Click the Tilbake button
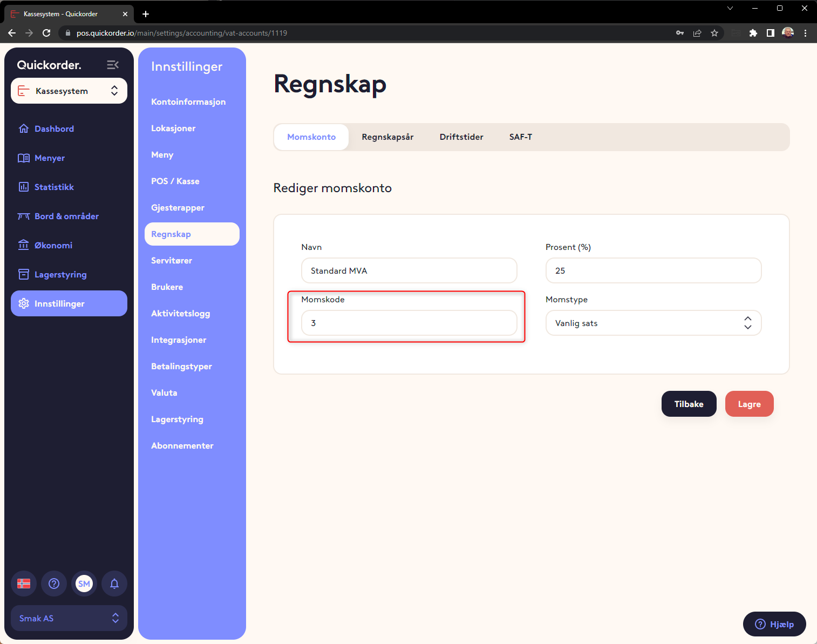 pyautogui.click(x=689, y=404)
